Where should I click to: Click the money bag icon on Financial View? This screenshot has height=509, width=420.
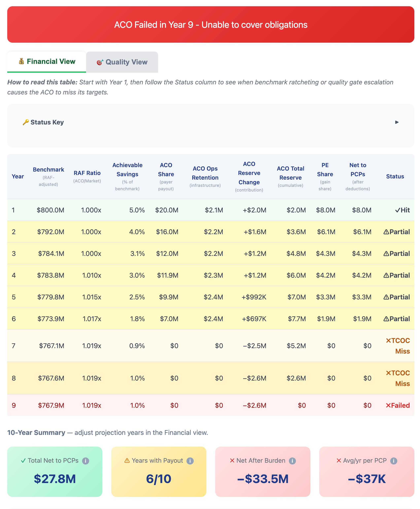point(22,61)
